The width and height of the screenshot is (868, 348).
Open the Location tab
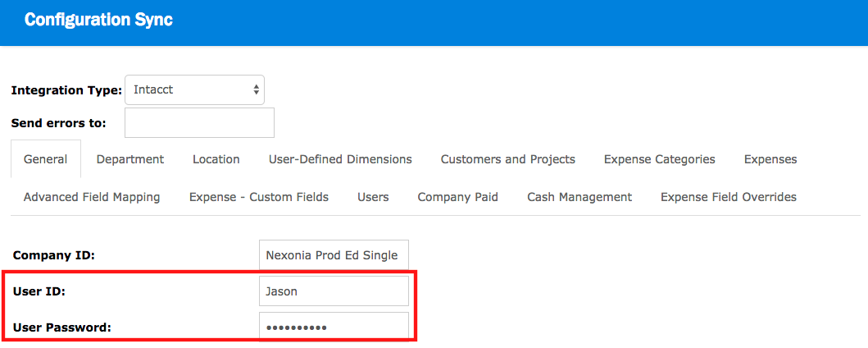pyautogui.click(x=216, y=159)
